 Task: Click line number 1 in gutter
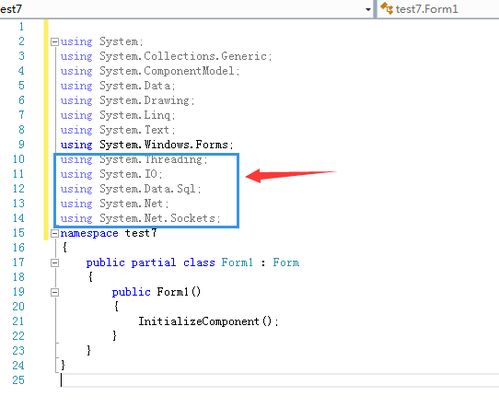(x=21, y=27)
